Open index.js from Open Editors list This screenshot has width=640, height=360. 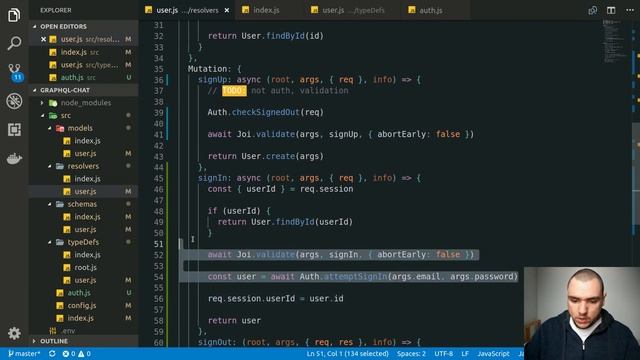tap(84, 52)
